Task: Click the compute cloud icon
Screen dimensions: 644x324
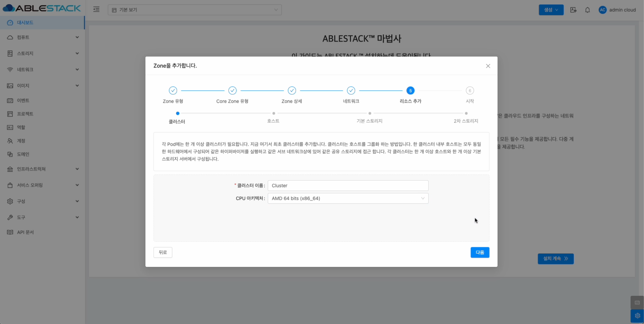Action: click(x=10, y=37)
